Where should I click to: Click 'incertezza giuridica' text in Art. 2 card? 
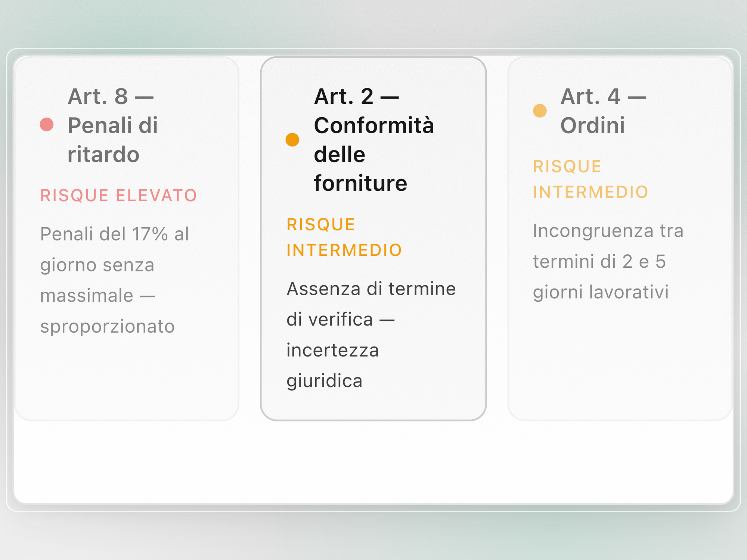pos(333,365)
